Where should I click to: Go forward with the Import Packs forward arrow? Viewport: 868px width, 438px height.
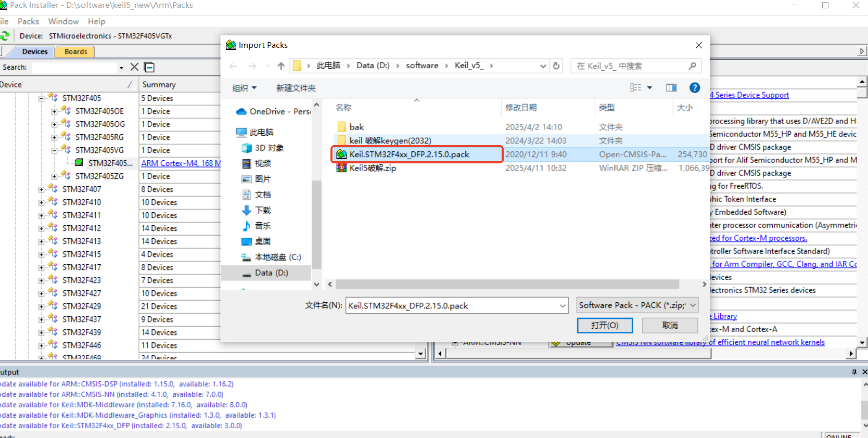point(252,66)
